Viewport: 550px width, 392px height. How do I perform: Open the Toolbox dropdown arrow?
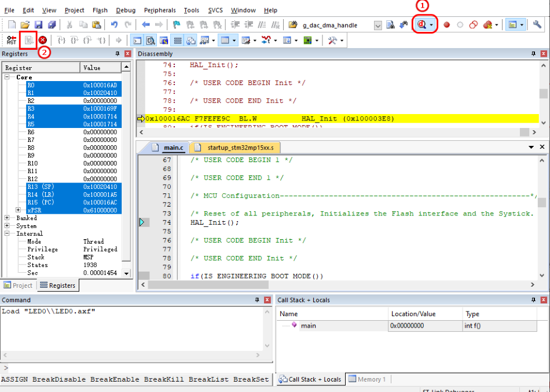pyautogui.click(x=342, y=41)
